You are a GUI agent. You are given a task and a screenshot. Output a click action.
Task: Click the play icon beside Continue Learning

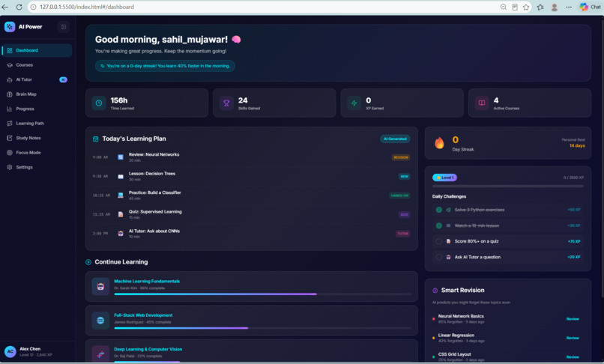(88, 262)
